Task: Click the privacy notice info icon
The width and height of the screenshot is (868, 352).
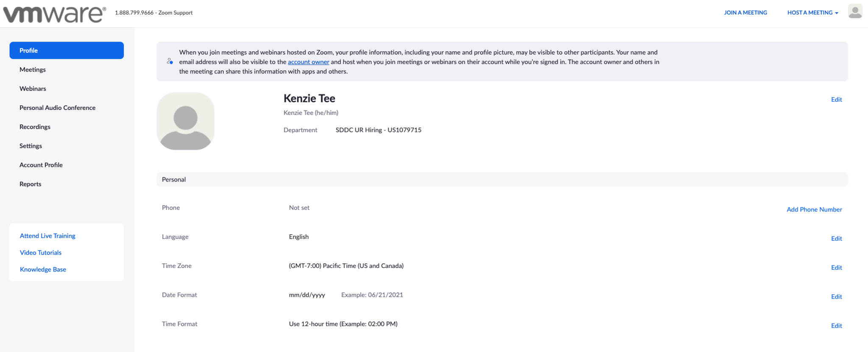Action: [170, 61]
